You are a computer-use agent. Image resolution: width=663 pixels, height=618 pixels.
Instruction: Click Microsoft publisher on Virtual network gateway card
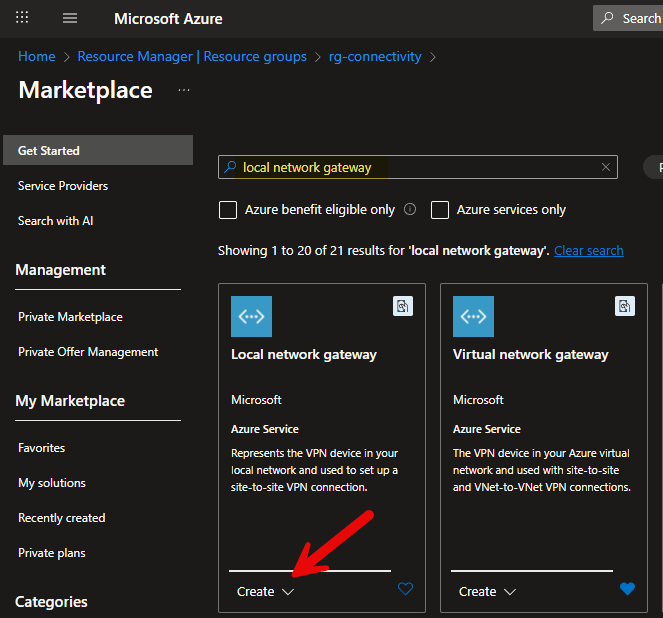478,400
